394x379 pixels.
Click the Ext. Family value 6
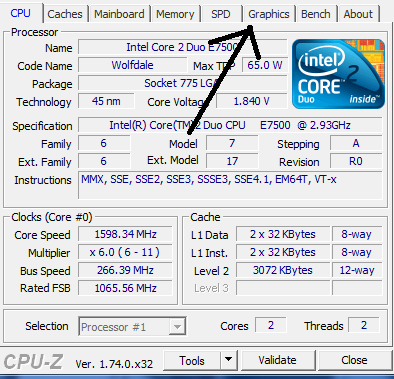104,161
